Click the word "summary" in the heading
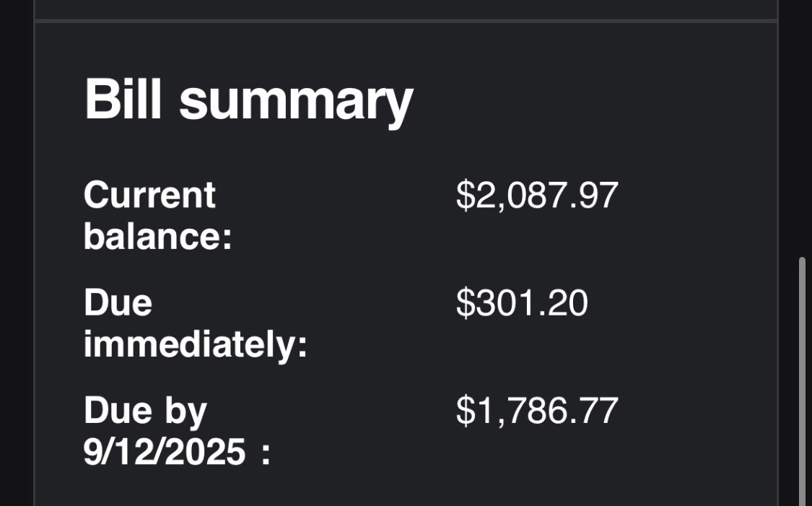 (296, 102)
